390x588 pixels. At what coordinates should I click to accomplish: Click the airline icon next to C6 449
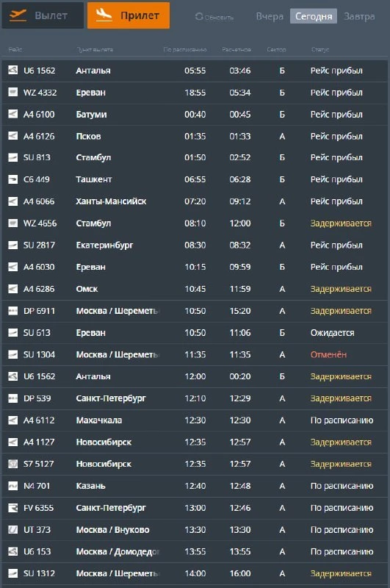coord(12,179)
